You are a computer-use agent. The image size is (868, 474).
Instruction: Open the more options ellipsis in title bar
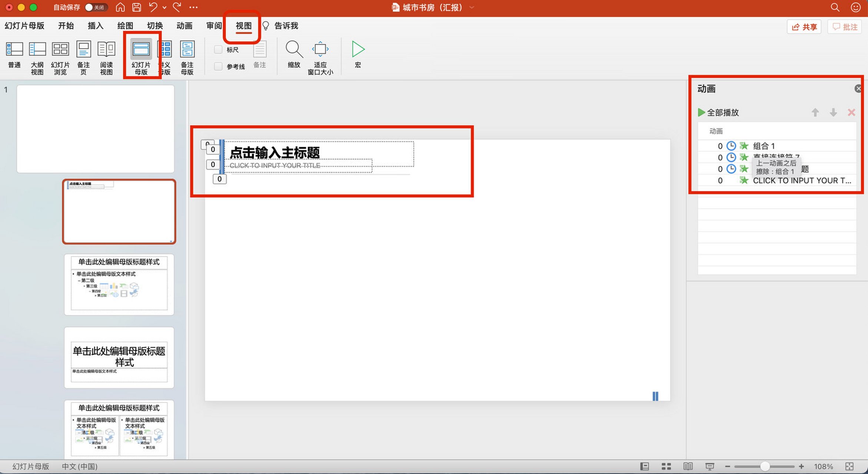click(193, 7)
